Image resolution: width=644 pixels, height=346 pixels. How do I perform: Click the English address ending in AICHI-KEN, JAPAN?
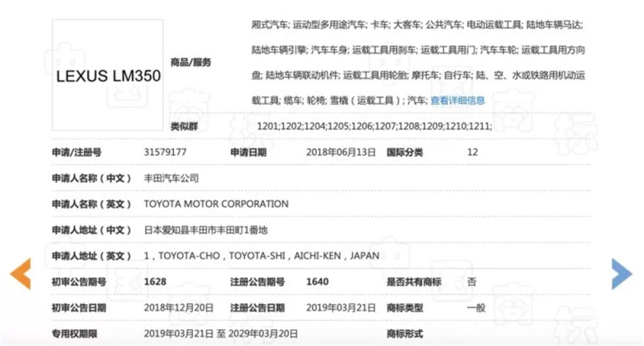click(x=261, y=256)
